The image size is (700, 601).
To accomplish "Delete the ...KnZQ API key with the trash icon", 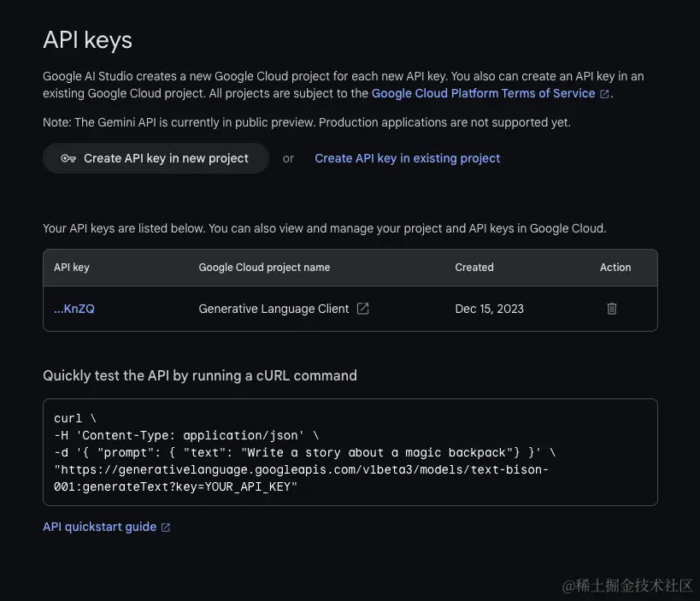I will [612, 309].
